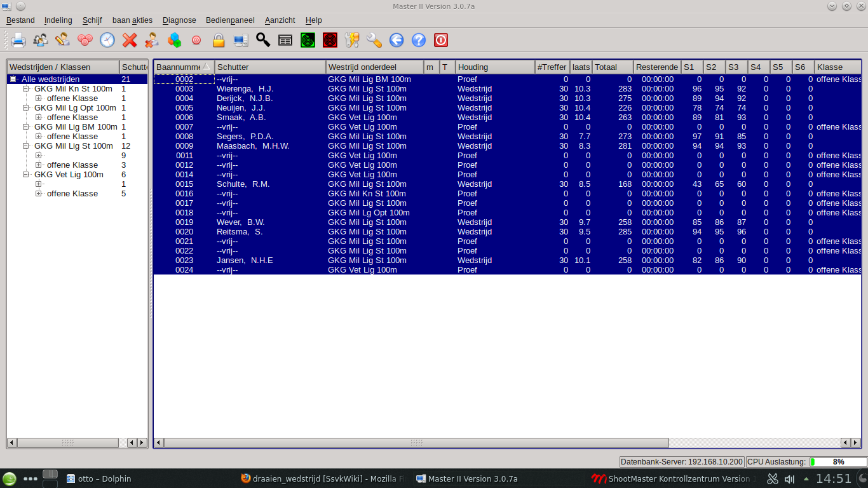Click the golden padlock icon
Screen dimensions: 868x488
point(219,41)
